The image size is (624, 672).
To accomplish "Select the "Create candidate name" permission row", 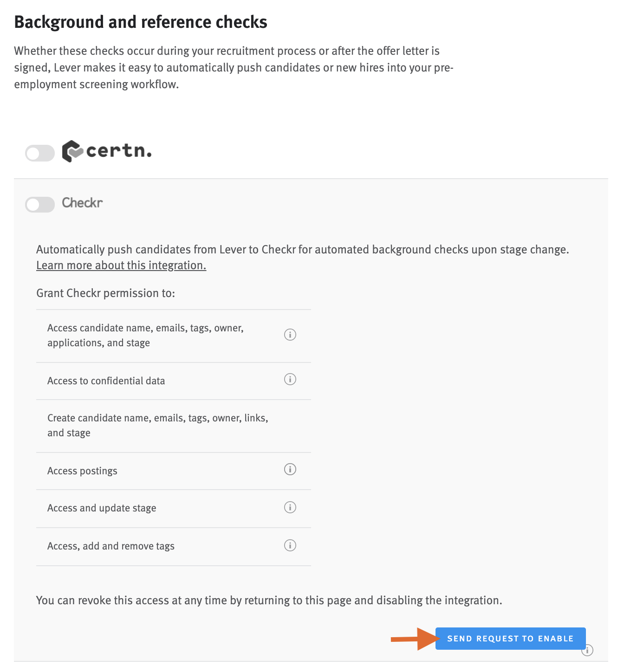I will tap(157, 425).
